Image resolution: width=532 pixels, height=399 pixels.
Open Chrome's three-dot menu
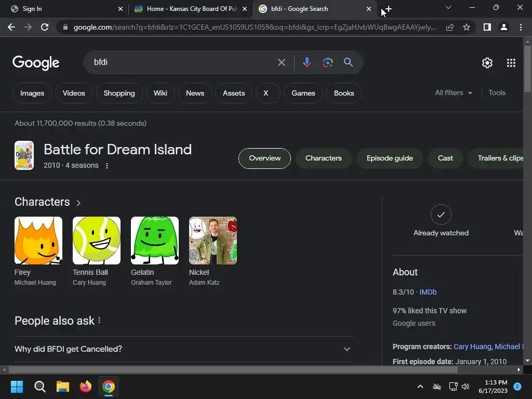(521, 27)
